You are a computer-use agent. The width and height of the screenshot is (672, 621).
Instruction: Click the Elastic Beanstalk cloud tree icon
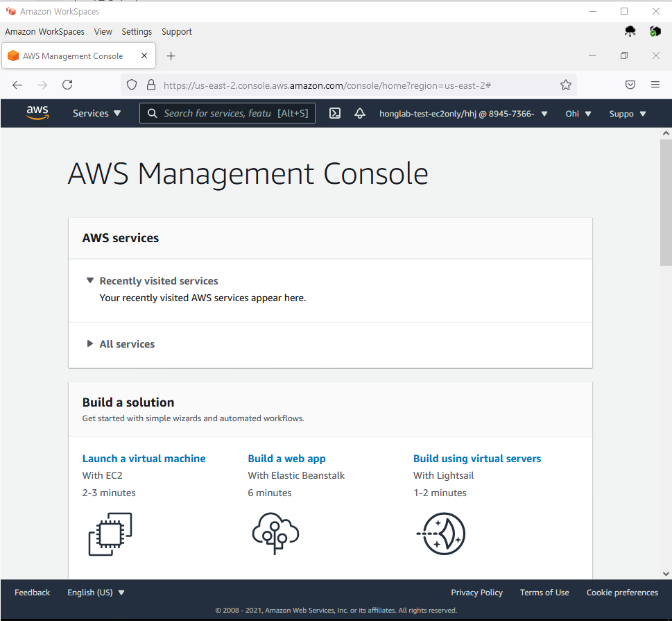pyautogui.click(x=275, y=533)
